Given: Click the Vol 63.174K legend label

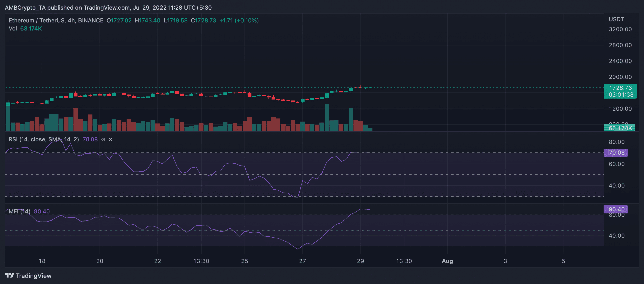Looking at the screenshot, I should click(25, 29).
